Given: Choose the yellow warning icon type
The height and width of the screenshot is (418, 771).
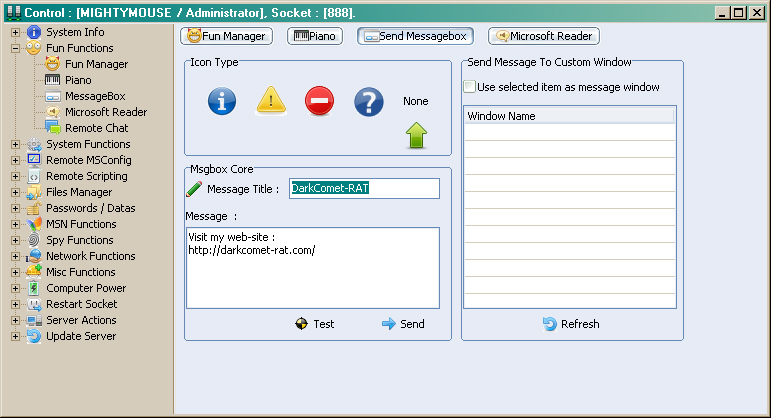Looking at the screenshot, I should coord(271,101).
